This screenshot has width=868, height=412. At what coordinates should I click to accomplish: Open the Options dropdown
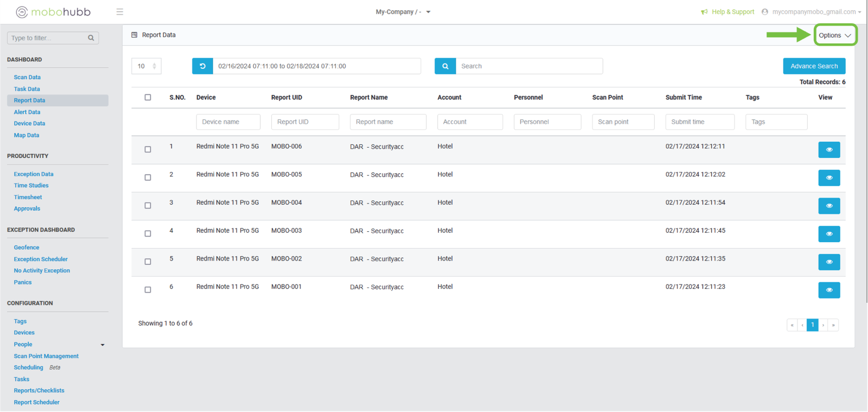tap(834, 35)
